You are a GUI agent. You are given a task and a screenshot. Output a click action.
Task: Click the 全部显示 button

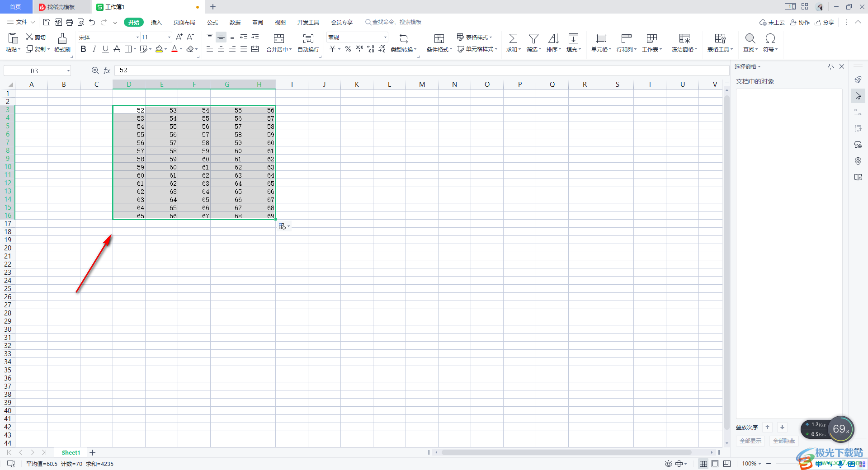750,441
